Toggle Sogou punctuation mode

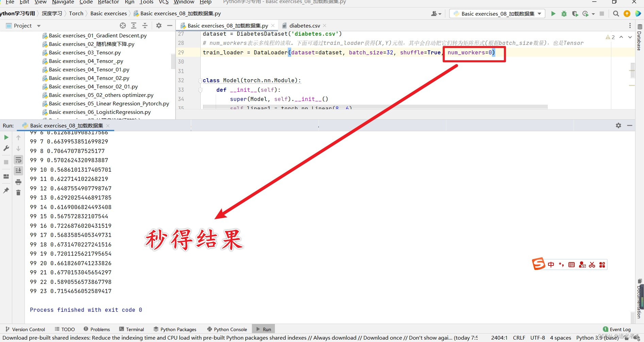561,265
